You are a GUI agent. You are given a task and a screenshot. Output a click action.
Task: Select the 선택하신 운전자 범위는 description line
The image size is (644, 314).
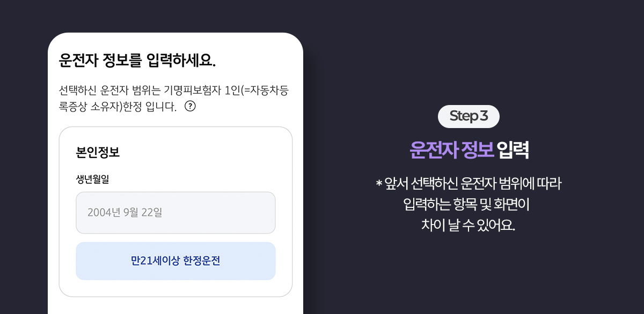coord(175,89)
